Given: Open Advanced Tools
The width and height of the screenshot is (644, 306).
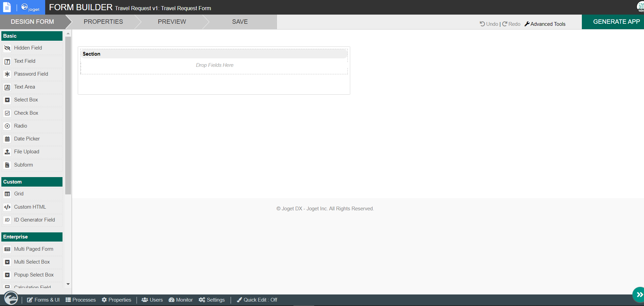Looking at the screenshot, I should (x=545, y=24).
